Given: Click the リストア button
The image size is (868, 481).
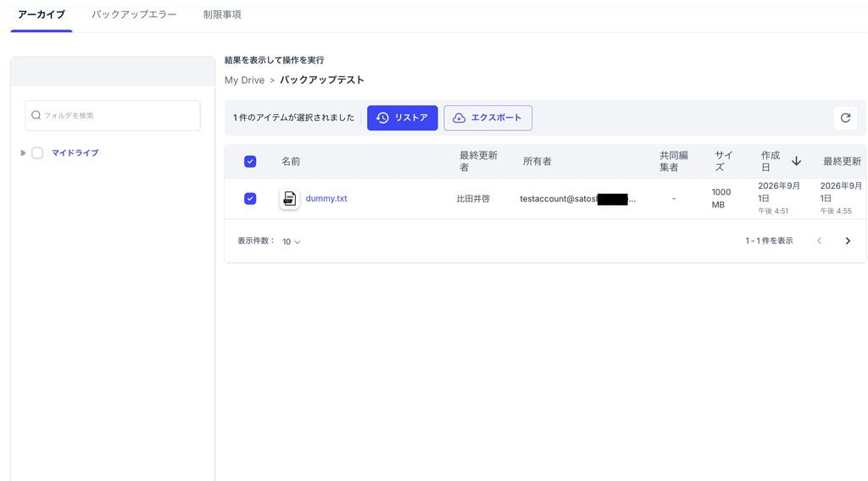Looking at the screenshot, I should 403,118.
